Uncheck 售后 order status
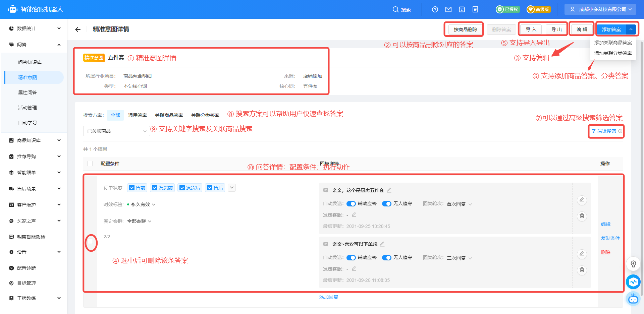 point(210,188)
